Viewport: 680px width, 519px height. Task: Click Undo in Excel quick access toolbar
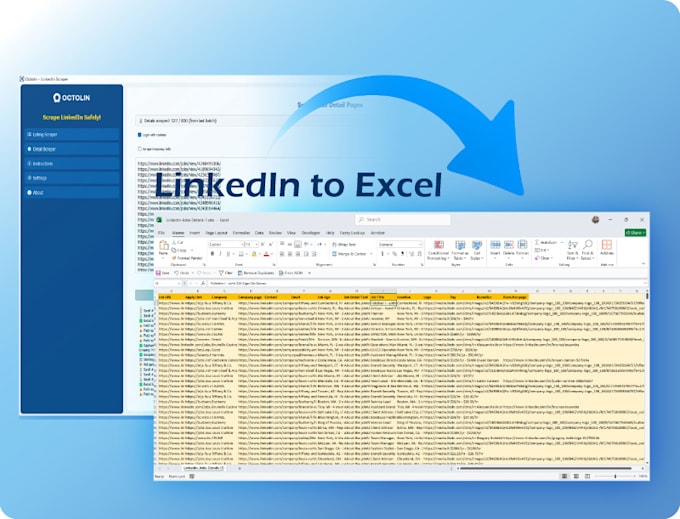182,273
